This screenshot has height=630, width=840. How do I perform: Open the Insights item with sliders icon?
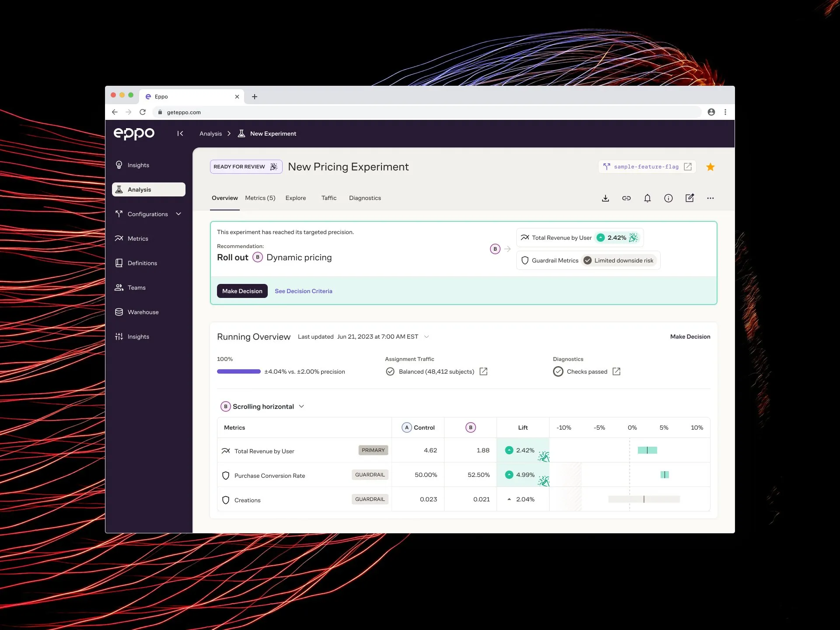point(149,336)
